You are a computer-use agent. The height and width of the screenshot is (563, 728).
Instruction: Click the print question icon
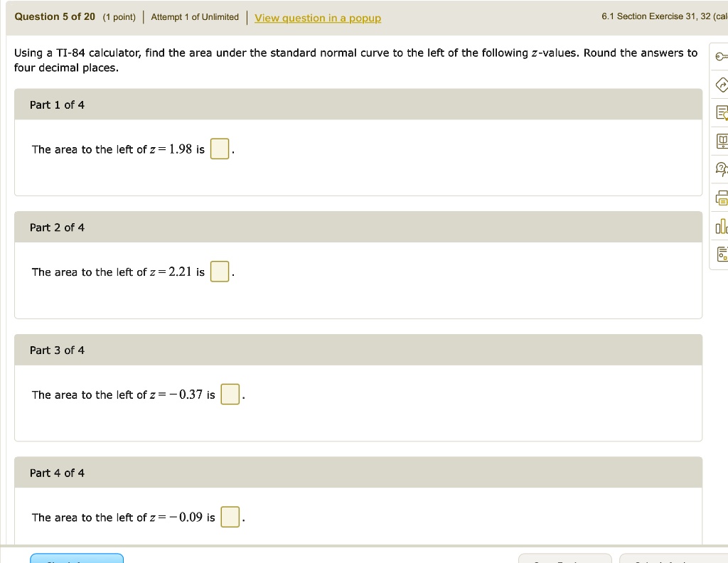coord(721,197)
